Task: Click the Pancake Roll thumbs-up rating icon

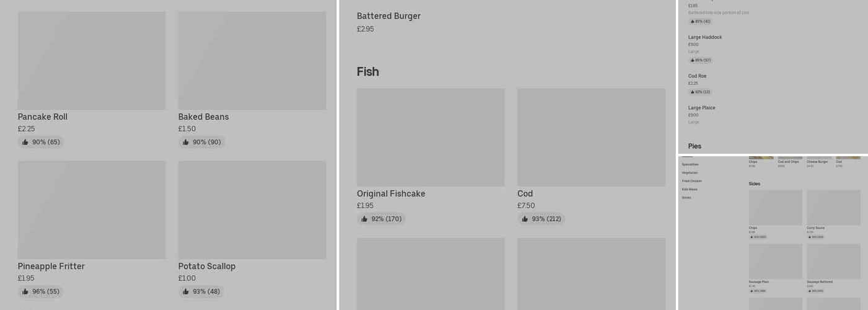Action: click(x=25, y=143)
